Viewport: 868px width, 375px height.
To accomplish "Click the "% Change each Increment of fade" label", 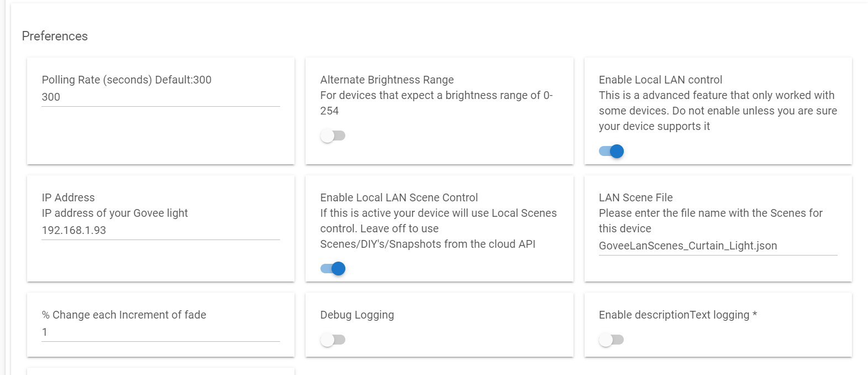I will pos(124,315).
